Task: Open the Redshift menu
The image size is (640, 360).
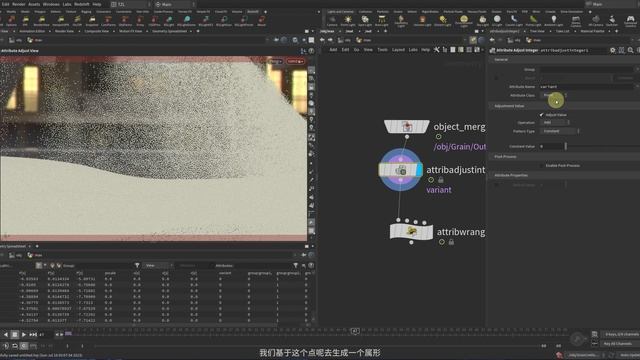Action: [x=82, y=4]
